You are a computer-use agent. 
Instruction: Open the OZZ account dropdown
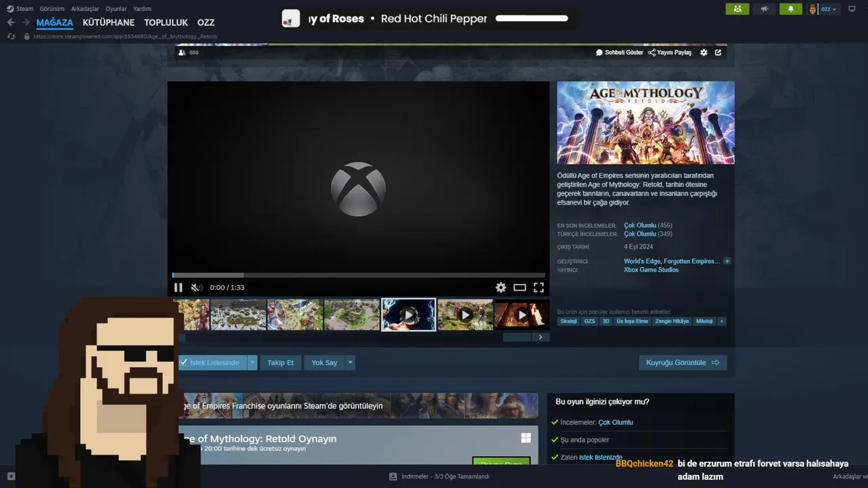tap(830, 9)
